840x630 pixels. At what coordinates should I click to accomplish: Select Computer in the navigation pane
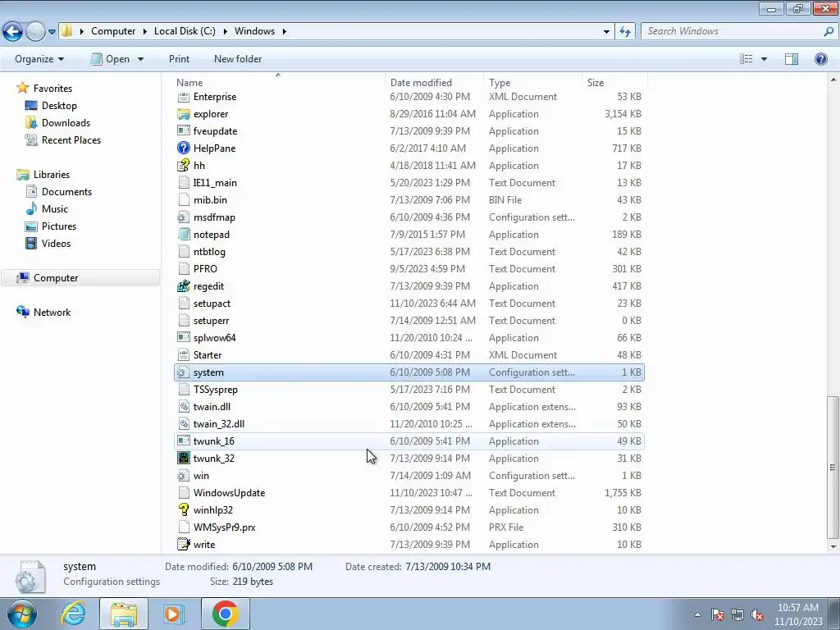point(56,278)
